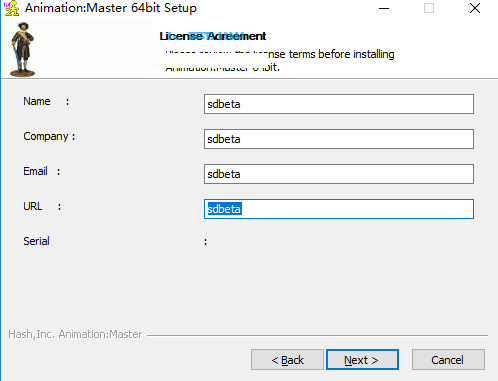
Task: Cancel the installation
Action: (x=448, y=360)
